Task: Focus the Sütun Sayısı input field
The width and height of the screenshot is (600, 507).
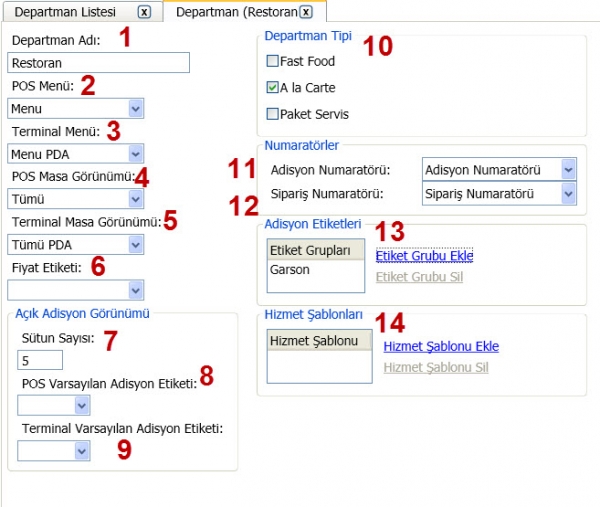Action: [x=40, y=360]
